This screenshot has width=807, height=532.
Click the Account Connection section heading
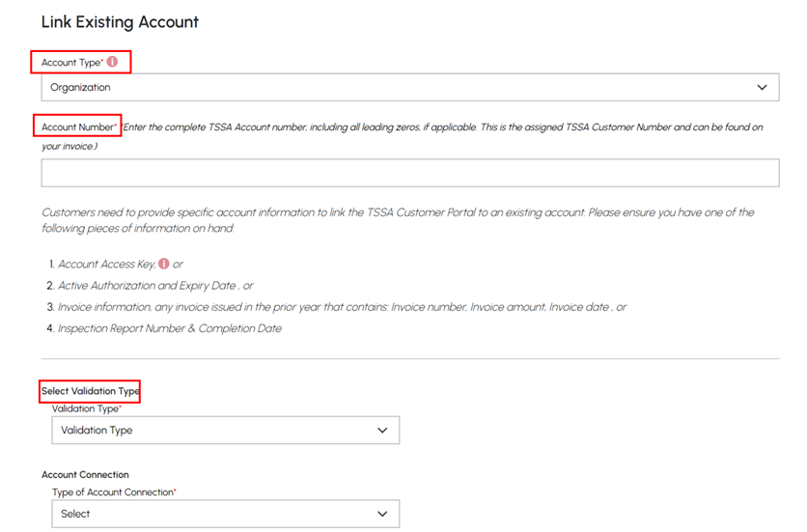pos(85,474)
